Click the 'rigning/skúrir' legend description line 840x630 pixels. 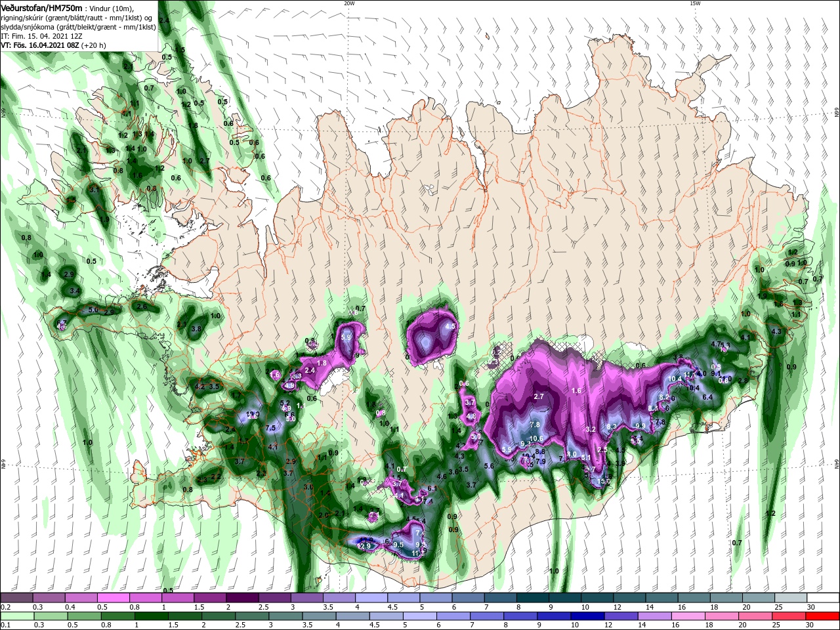pyautogui.click(x=77, y=18)
